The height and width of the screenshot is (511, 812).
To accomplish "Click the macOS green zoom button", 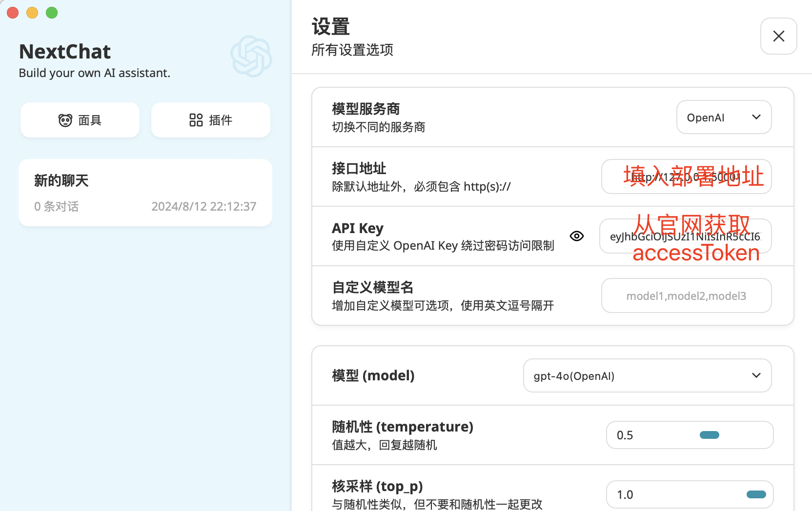I will click(x=52, y=13).
